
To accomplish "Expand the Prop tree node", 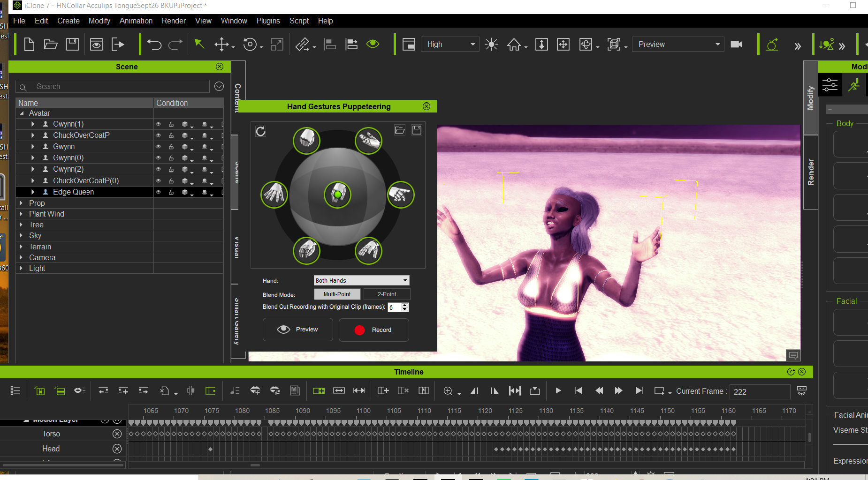I will 21,203.
